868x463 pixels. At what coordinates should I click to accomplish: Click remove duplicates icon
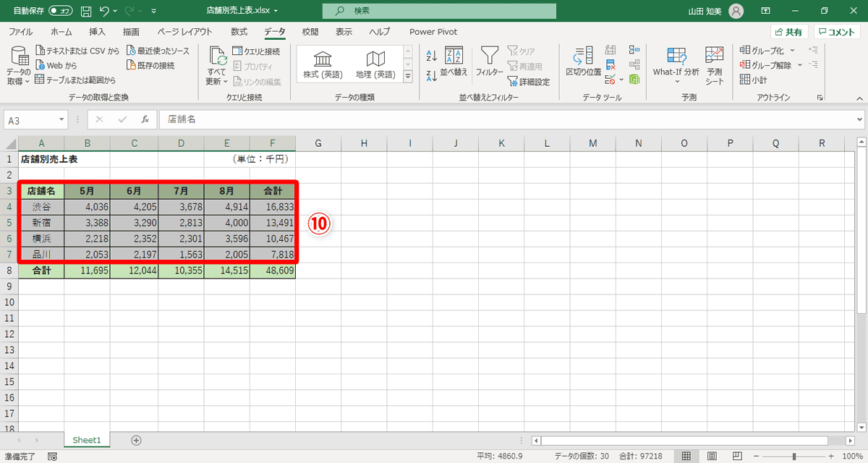point(610,65)
